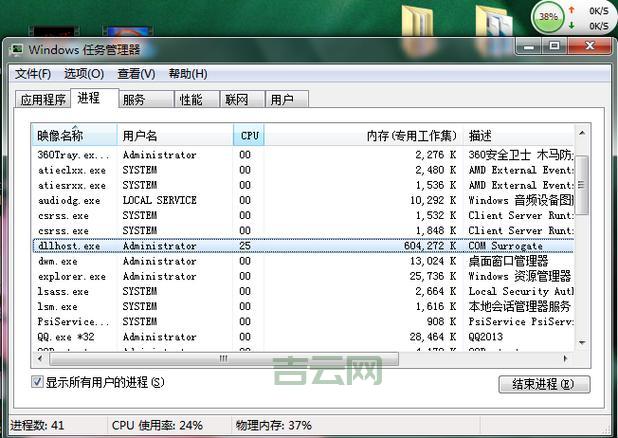Select the csrss.exe row with 1,532 K
618x438 pixels.
[303, 215]
